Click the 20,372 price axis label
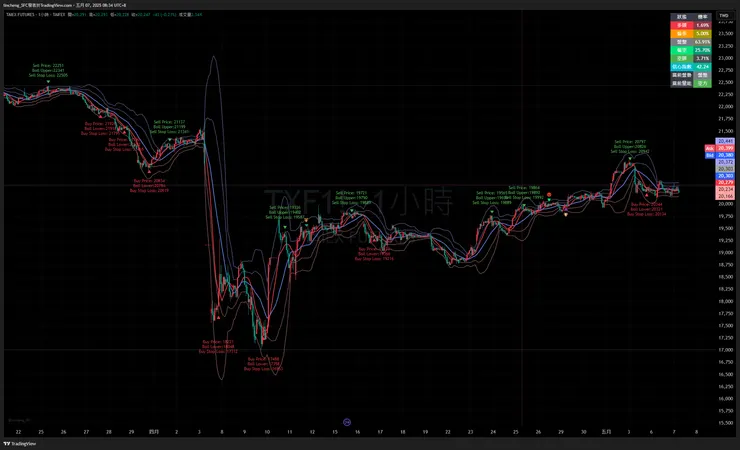The width and height of the screenshot is (740, 450). click(725, 162)
